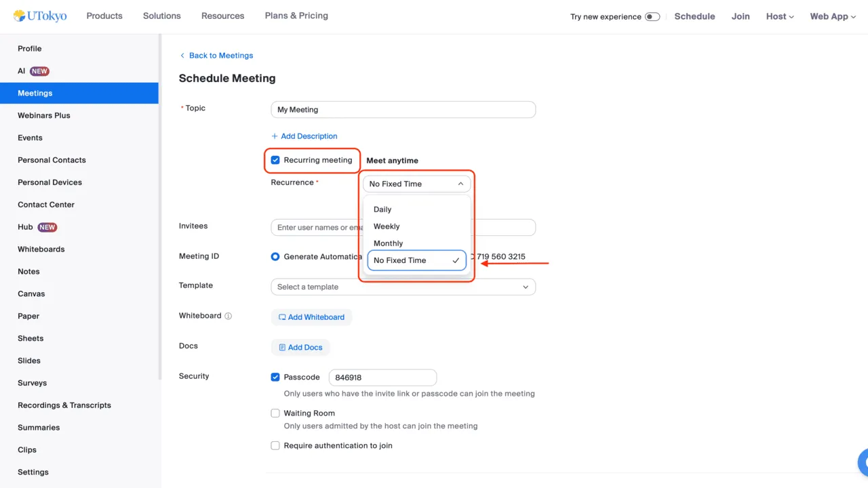This screenshot has width=868, height=488.
Task: Click the Add Whiteboard screen icon
Action: 282,317
